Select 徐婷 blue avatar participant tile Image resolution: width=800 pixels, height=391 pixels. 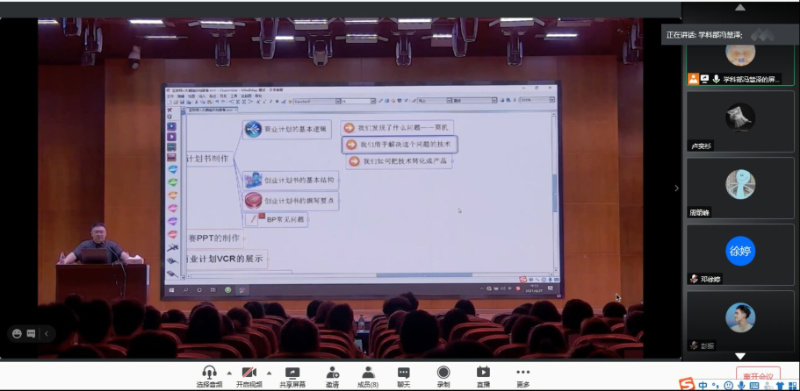pos(740,254)
